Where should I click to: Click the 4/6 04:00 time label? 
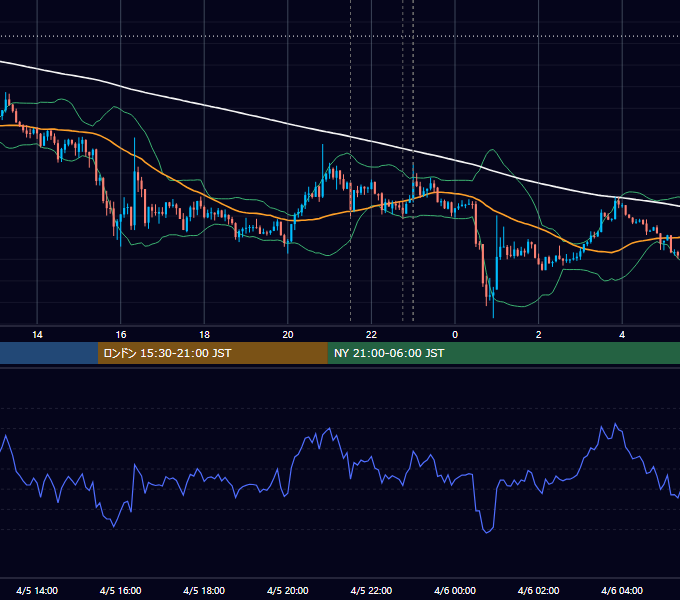click(x=622, y=590)
